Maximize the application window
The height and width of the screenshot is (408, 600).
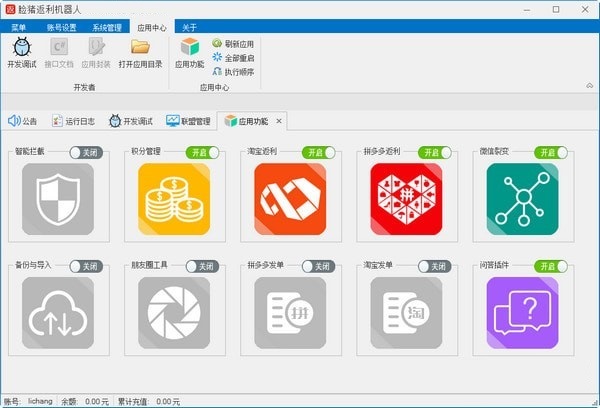tap(556, 10)
